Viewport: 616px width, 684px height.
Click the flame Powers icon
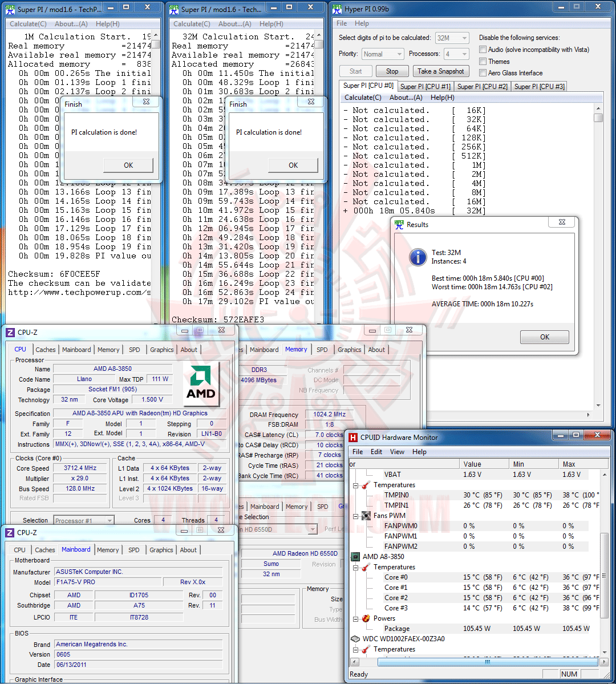[x=366, y=618]
